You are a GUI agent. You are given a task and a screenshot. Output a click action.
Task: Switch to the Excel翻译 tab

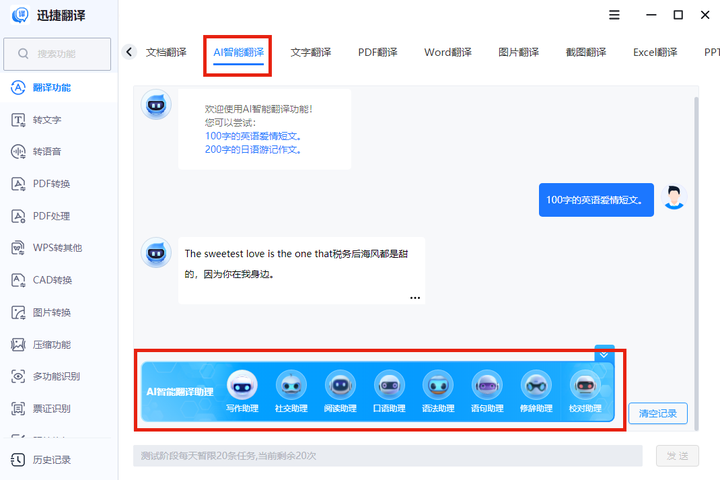pyautogui.click(x=655, y=52)
